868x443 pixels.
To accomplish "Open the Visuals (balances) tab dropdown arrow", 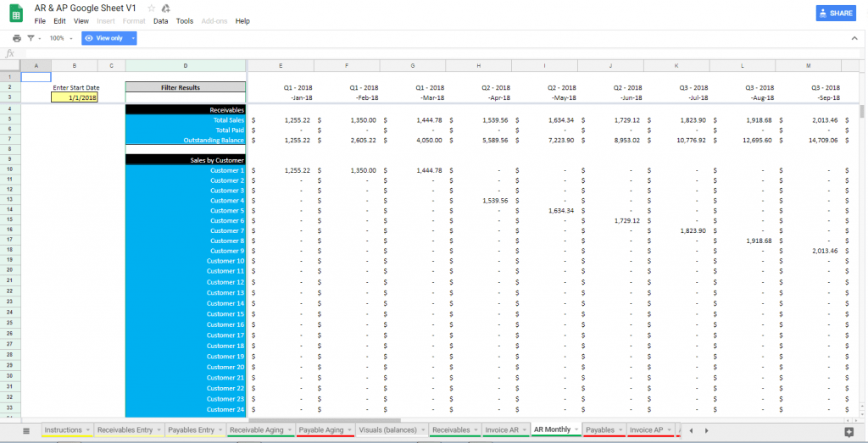I will coord(423,429).
